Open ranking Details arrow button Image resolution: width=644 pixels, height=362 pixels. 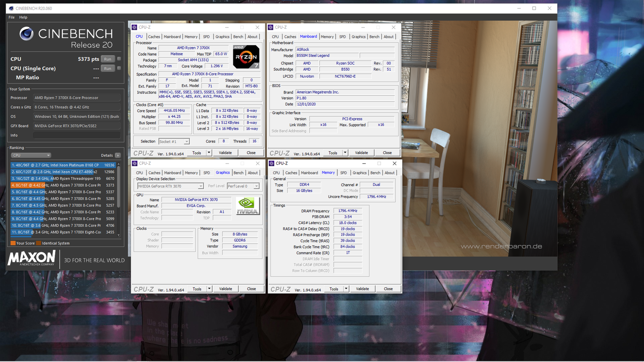(118, 155)
